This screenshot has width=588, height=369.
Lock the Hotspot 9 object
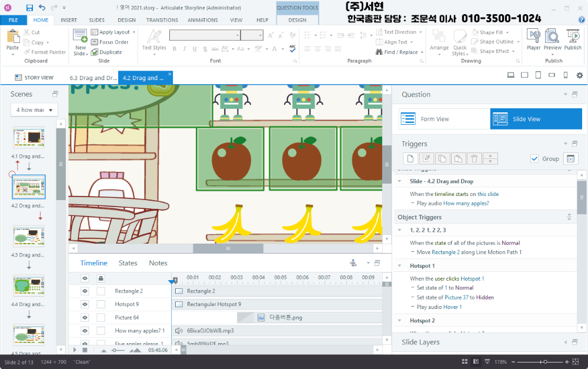point(101,304)
